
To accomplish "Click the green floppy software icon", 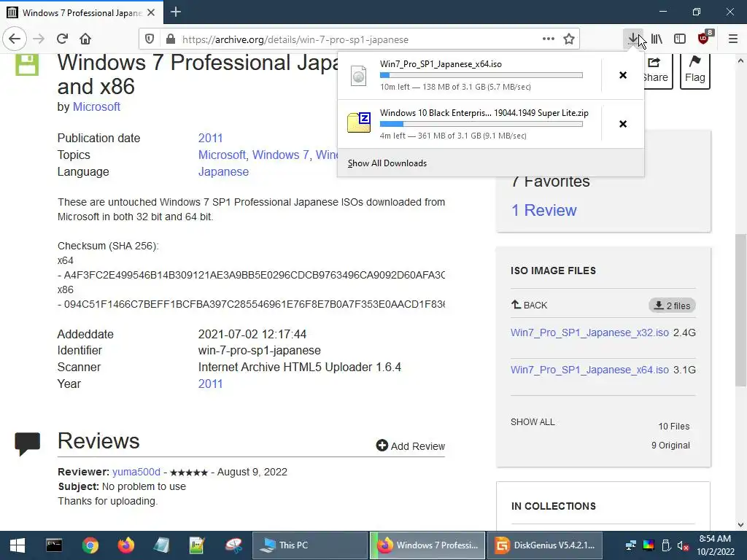I will pyautogui.click(x=27, y=65).
